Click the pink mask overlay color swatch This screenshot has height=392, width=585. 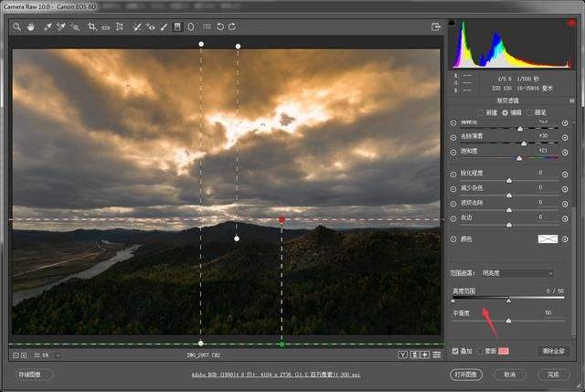point(504,351)
